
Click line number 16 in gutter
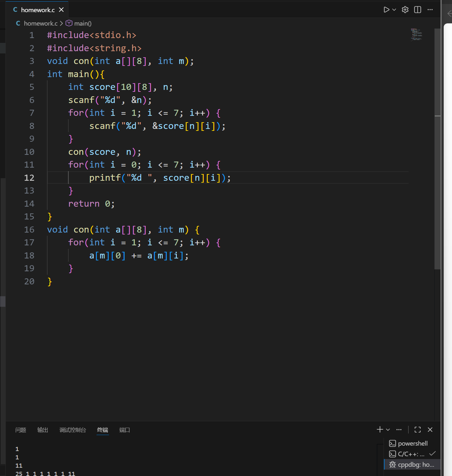coord(29,230)
